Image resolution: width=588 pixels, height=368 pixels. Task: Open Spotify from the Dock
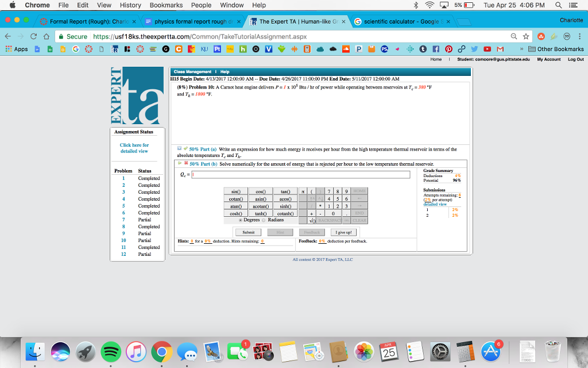[110, 351]
